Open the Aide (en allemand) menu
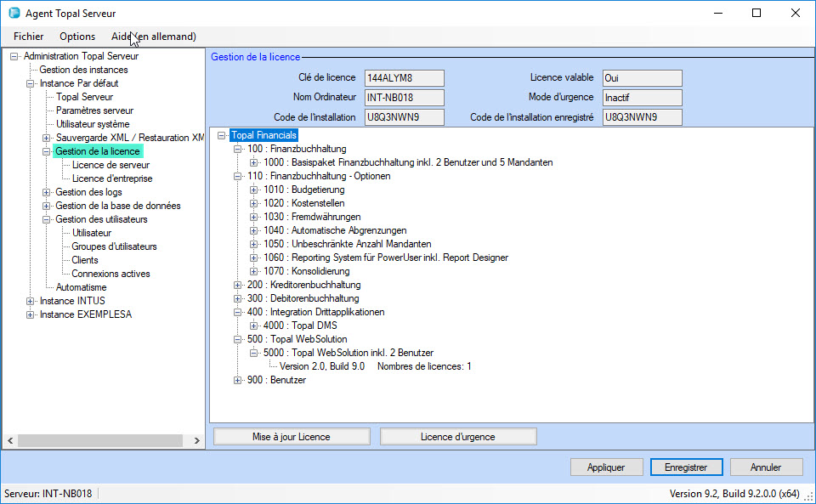816x504 pixels. click(x=154, y=37)
